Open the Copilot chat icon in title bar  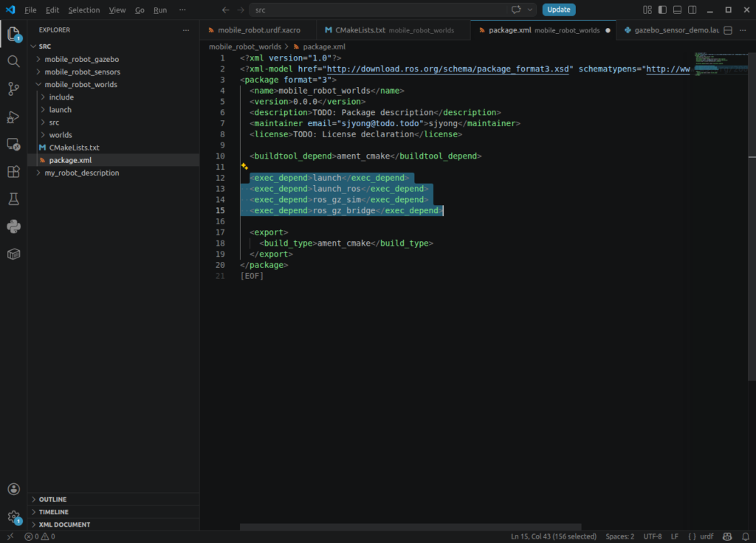(x=516, y=10)
